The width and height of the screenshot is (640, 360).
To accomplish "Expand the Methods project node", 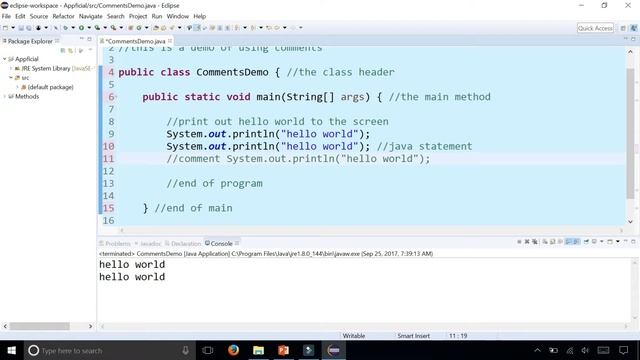I will pos(4,96).
